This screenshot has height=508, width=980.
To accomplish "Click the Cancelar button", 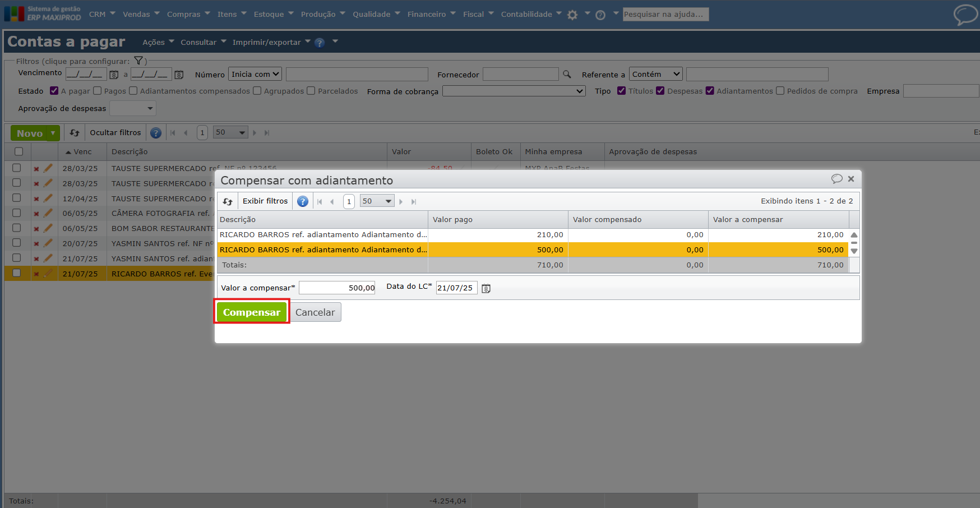I will (315, 312).
